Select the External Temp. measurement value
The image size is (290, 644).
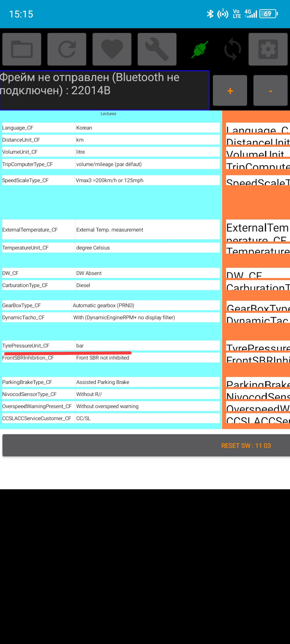[110, 230]
